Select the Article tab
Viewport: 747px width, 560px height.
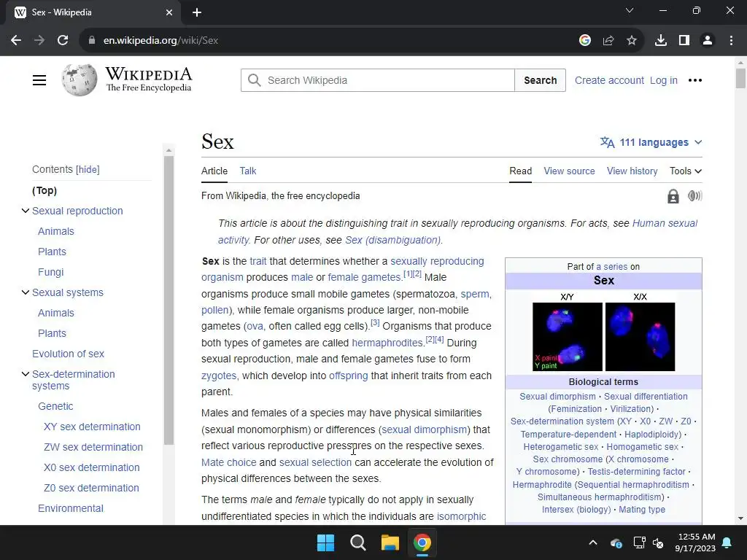214,171
